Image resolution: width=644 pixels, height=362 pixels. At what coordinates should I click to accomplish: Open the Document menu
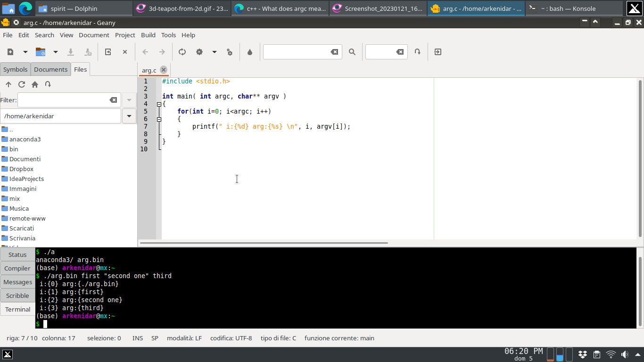point(94,35)
